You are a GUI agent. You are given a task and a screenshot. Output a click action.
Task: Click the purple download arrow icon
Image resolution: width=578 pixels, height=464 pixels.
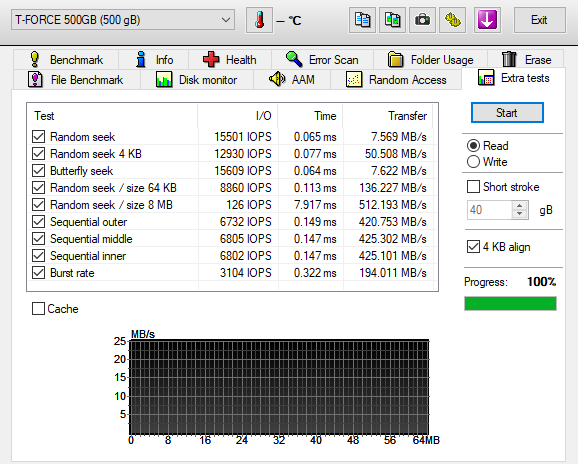[487, 20]
